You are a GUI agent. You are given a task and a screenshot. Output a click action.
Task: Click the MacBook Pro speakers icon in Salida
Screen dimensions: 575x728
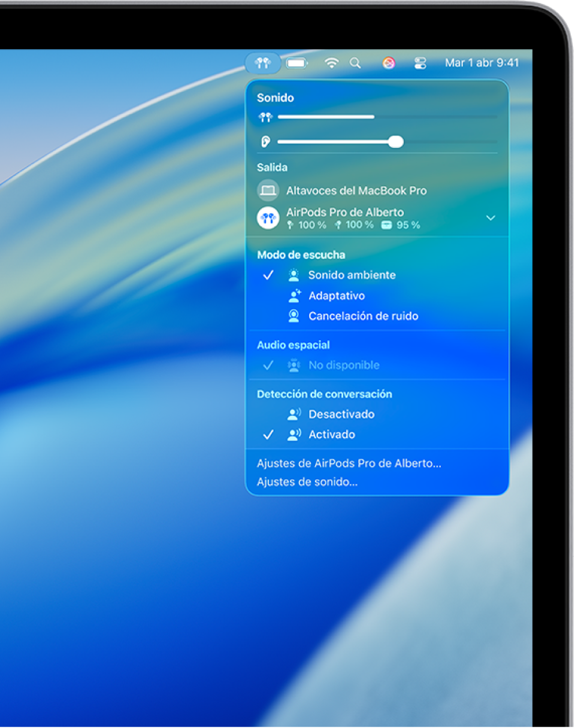click(x=268, y=190)
